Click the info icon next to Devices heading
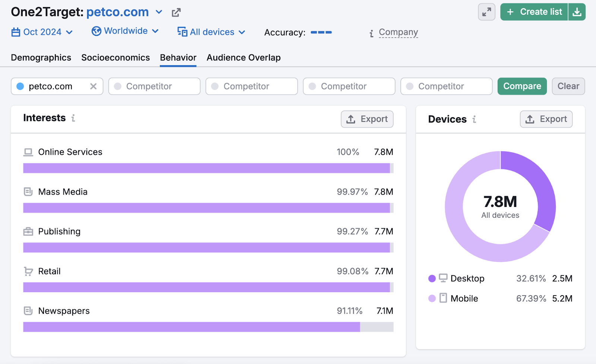 point(474,119)
